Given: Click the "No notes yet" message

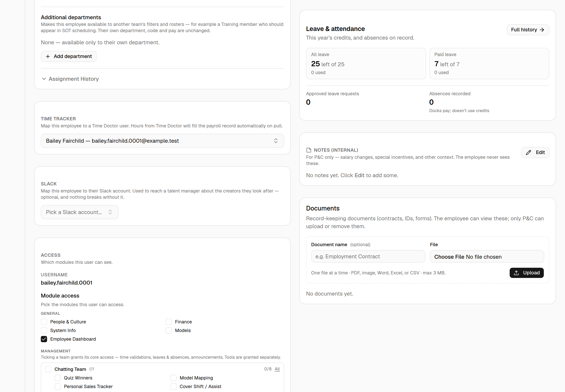Looking at the screenshot, I should click(x=352, y=175).
